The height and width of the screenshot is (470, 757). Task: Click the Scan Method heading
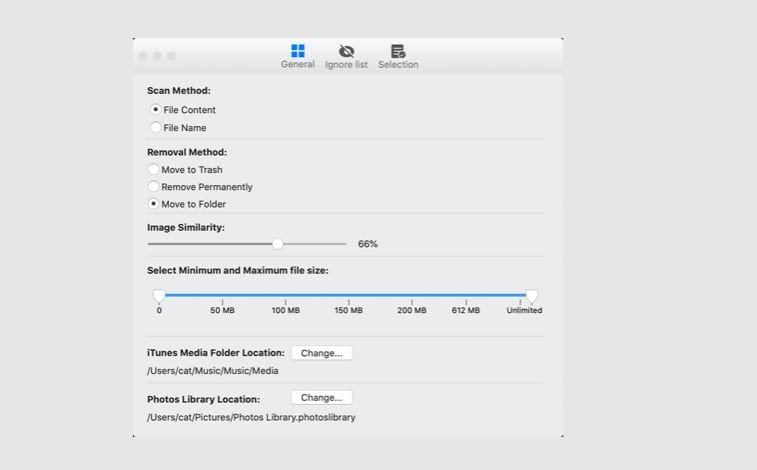pyautogui.click(x=179, y=91)
